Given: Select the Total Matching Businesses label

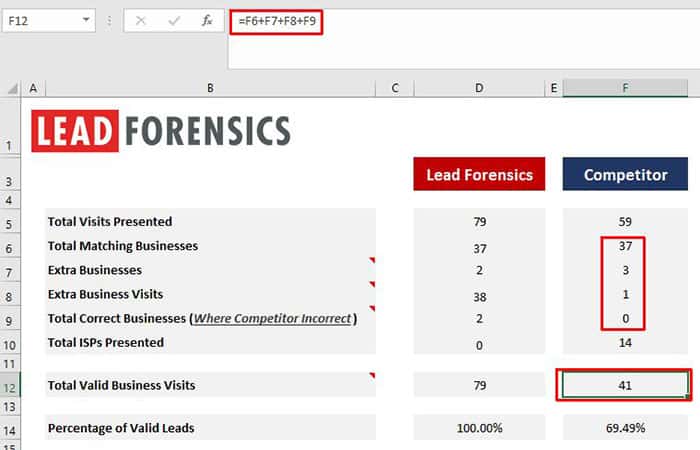Looking at the screenshot, I should point(123,246).
